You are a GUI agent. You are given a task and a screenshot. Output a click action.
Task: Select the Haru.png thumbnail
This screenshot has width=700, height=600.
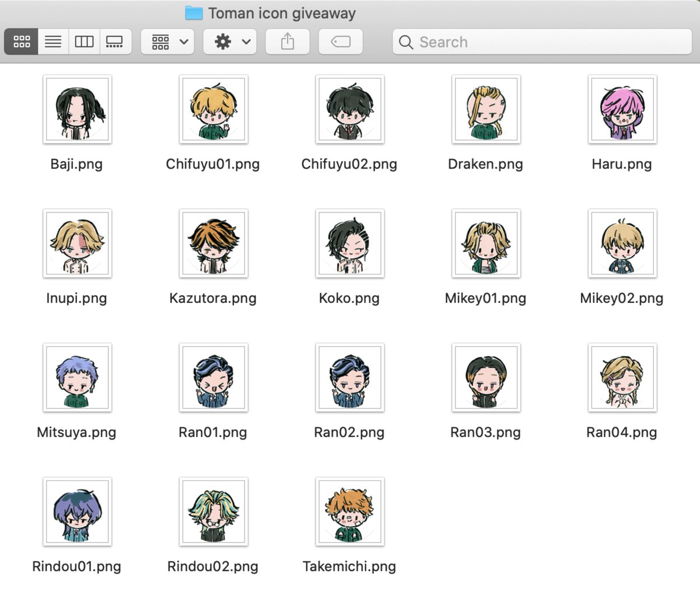click(x=622, y=109)
